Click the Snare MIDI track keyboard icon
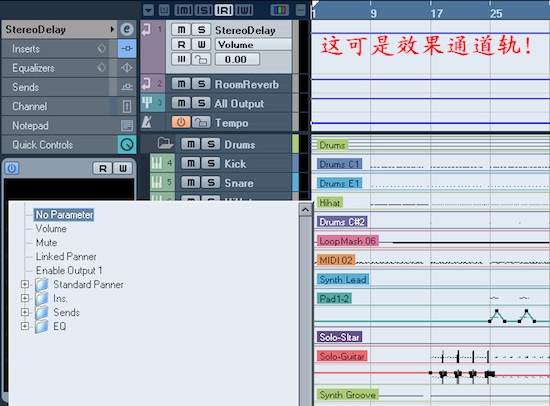The image size is (550, 406). [157, 182]
